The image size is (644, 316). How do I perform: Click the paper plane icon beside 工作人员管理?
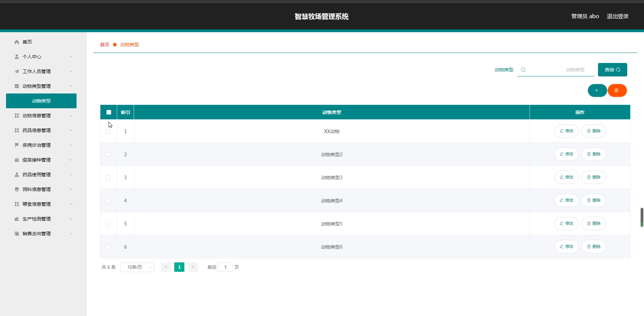coord(17,71)
